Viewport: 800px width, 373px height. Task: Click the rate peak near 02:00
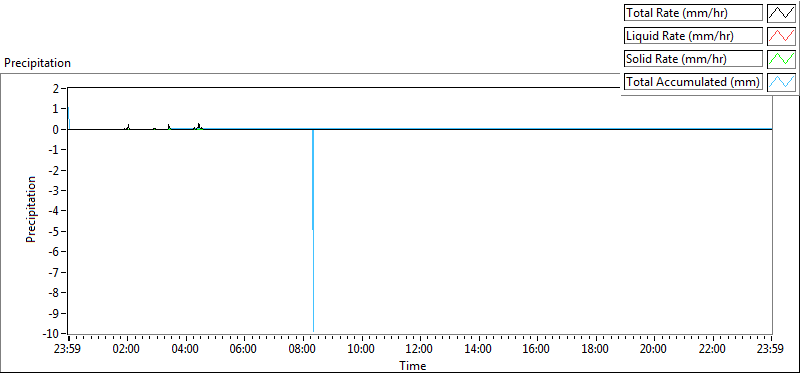coord(129,127)
